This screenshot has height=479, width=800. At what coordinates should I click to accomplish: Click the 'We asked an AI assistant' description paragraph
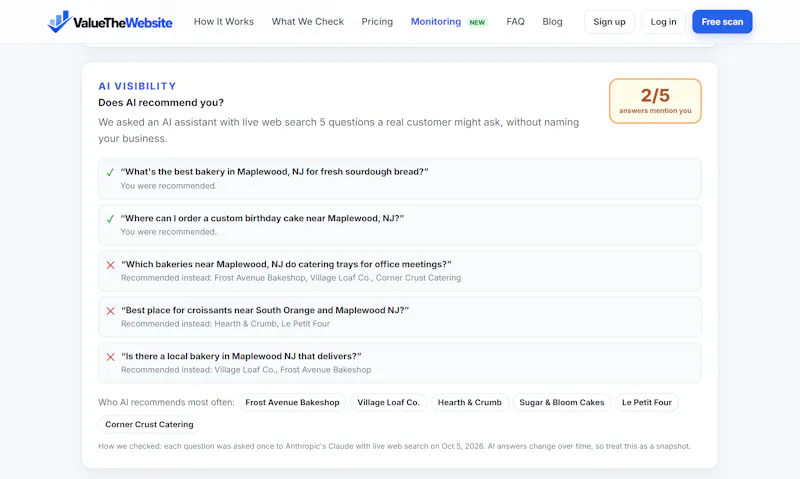click(339, 130)
